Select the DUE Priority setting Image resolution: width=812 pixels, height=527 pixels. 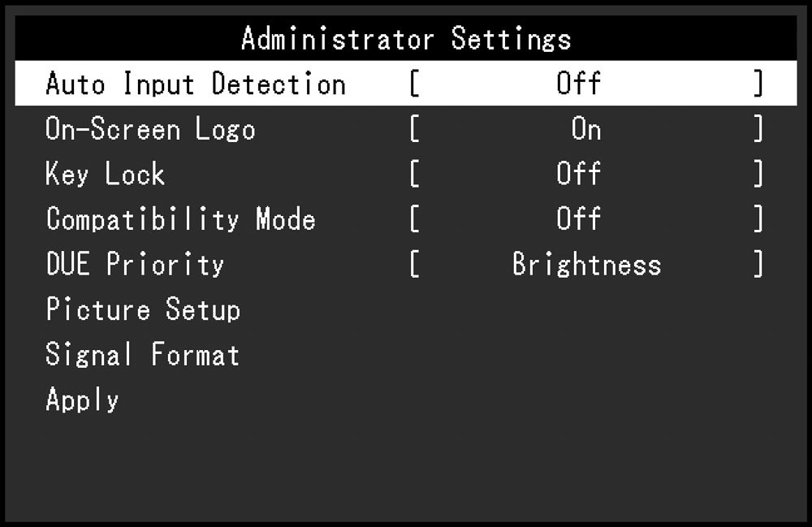(135, 263)
